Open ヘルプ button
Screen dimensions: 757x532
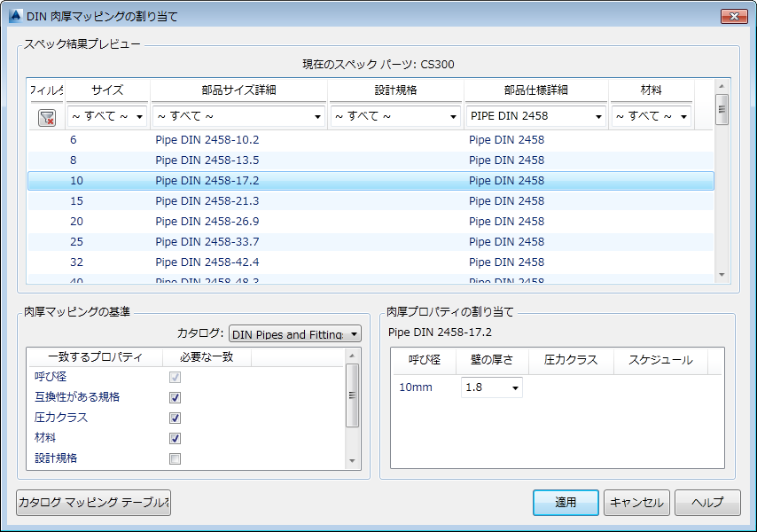pyautogui.click(x=707, y=503)
